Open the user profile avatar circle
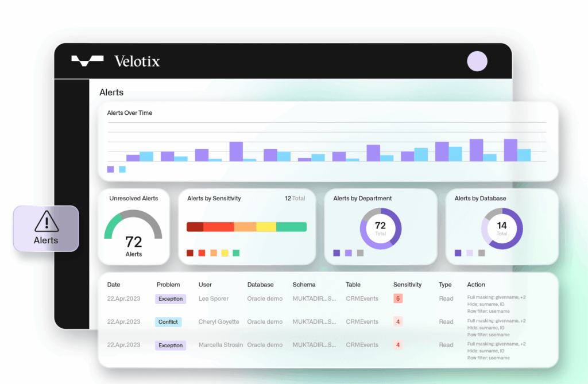588x384 pixels. [477, 61]
